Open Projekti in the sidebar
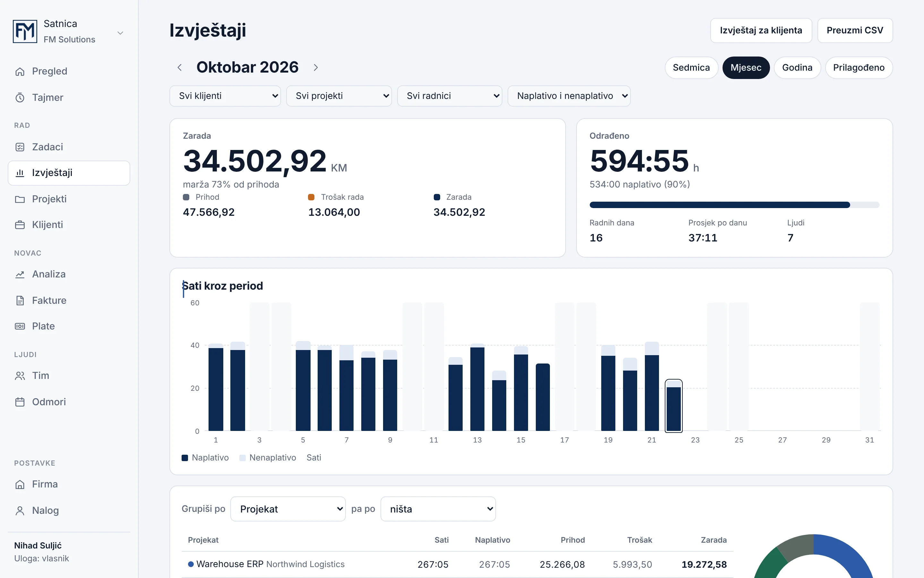 (x=69, y=199)
